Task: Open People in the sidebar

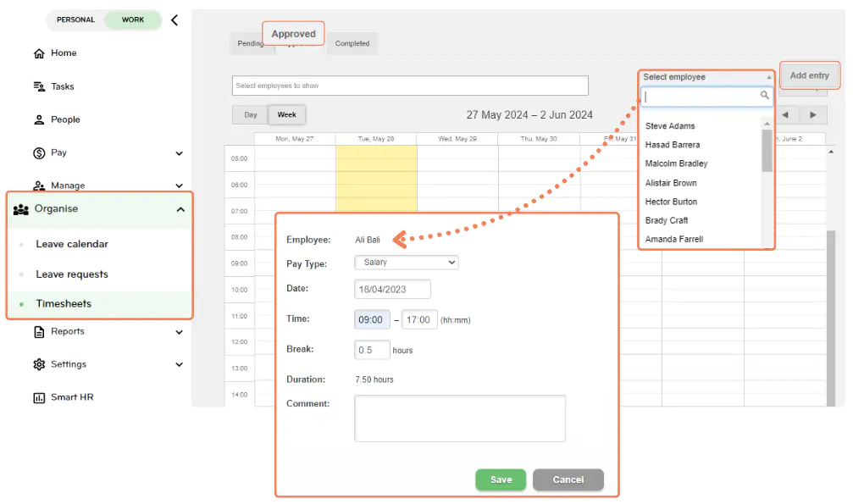Action: pos(65,119)
